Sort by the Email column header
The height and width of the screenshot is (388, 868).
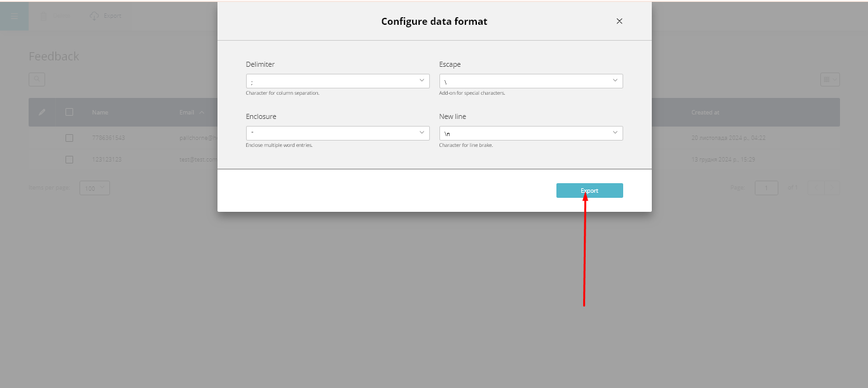(187, 113)
